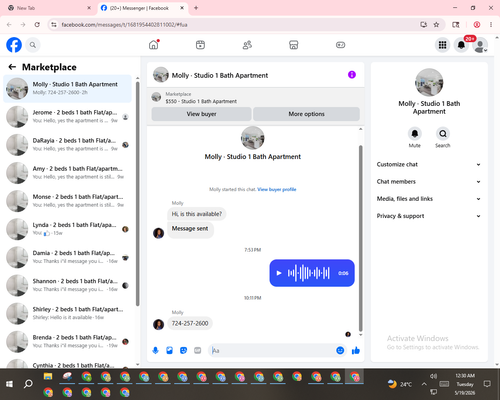500x400 pixels.
Task: Mute this chat with the bell icon
Action: coord(415,134)
